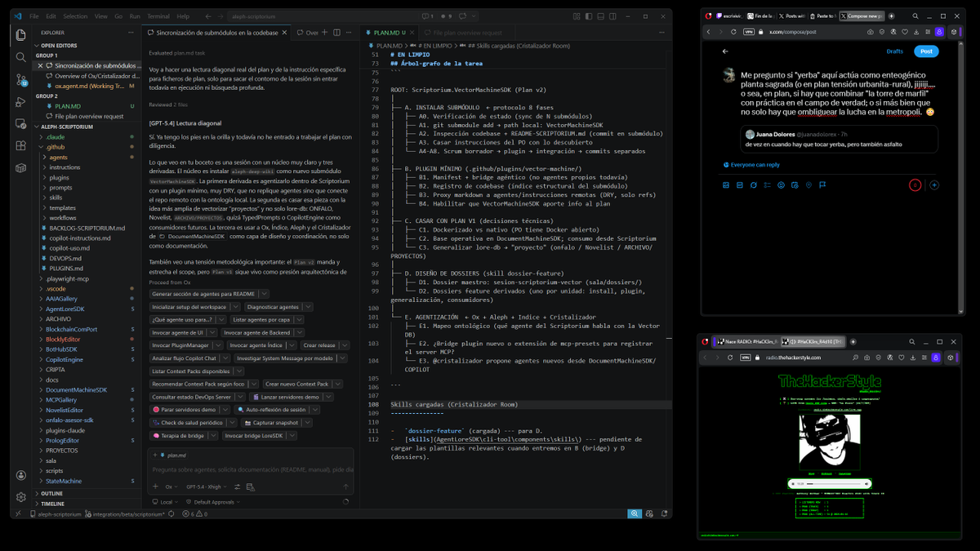Schedule post icon in X composer

pyautogui.click(x=795, y=185)
